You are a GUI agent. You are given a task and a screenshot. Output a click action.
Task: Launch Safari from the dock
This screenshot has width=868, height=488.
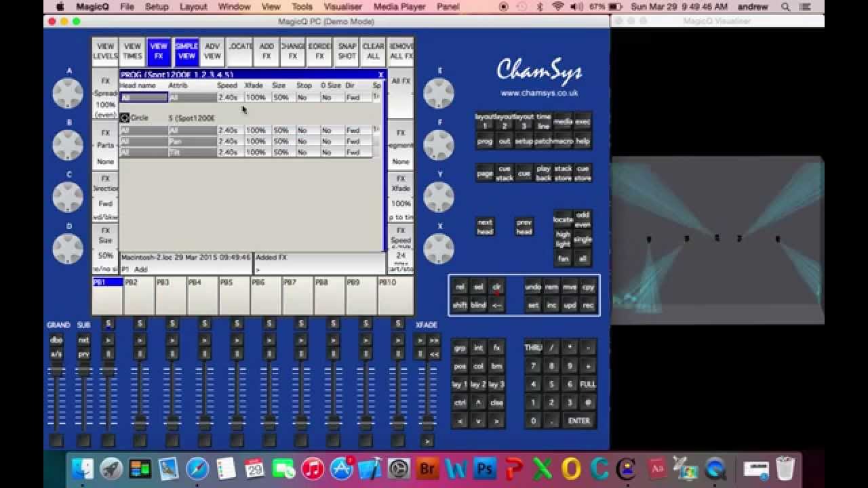(x=197, y=469)
